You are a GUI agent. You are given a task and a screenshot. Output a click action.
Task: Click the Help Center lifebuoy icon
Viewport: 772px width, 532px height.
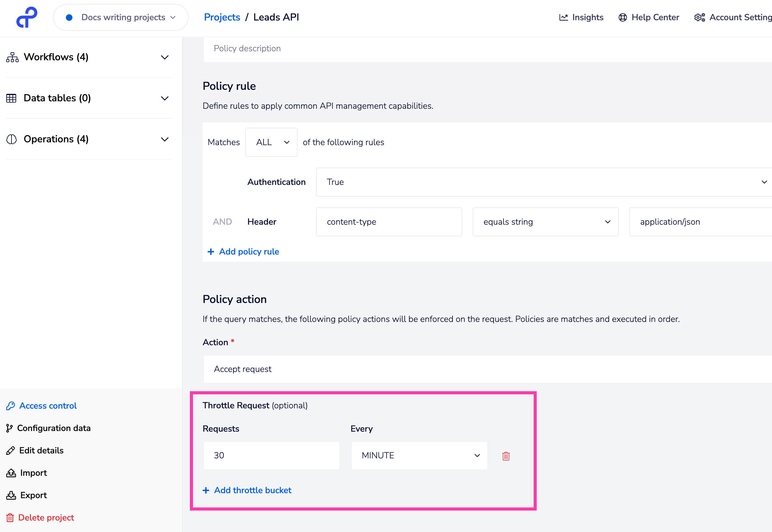click(x=622, y=17)
